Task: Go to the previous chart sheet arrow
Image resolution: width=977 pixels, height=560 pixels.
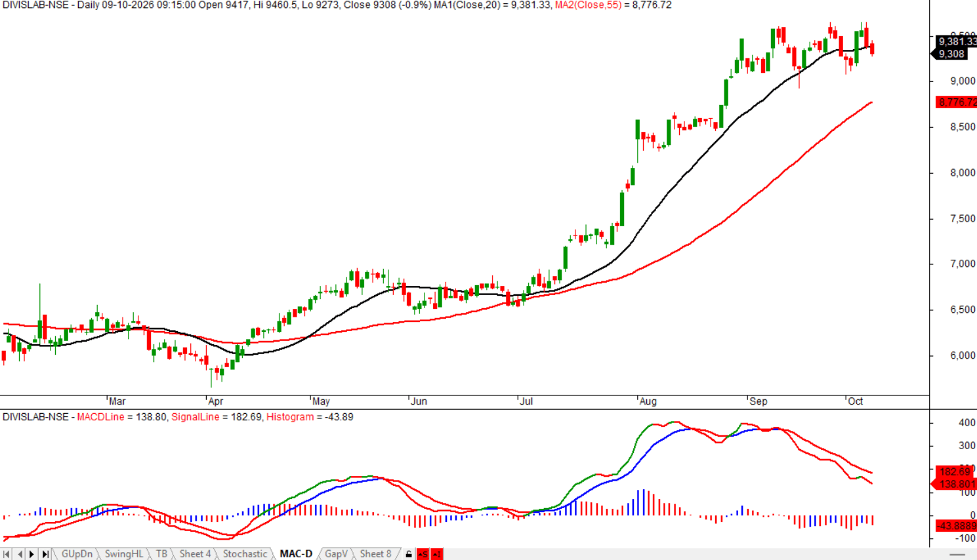Action: pyautogui.click(x=20, y=554)
